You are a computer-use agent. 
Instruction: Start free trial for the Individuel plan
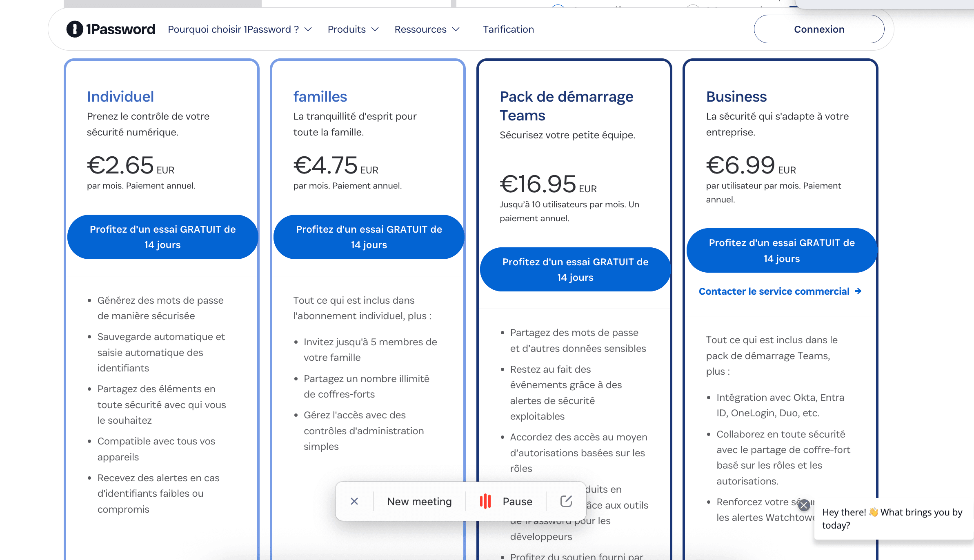tap(162, 237)
